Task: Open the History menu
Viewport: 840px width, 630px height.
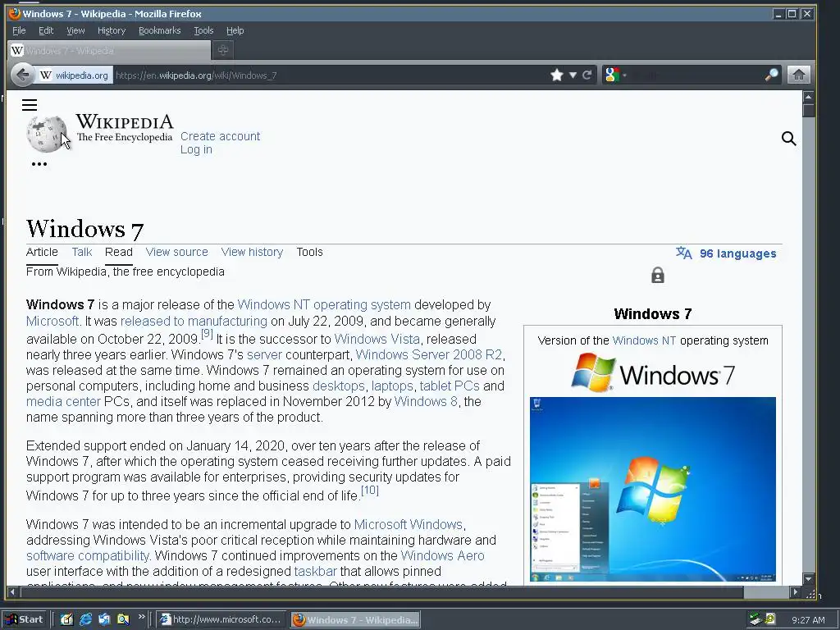Action: pos(112,30)
